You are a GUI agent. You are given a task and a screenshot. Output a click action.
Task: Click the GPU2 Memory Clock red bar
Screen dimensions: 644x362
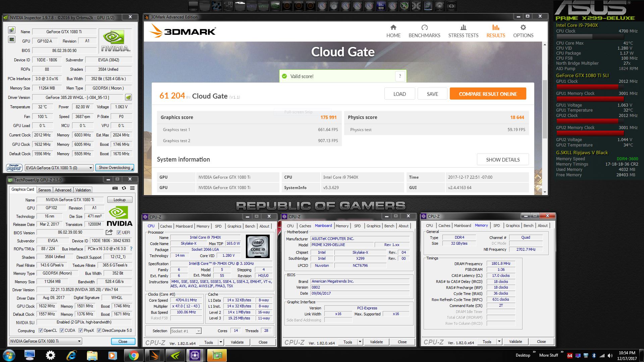(590, 133)
